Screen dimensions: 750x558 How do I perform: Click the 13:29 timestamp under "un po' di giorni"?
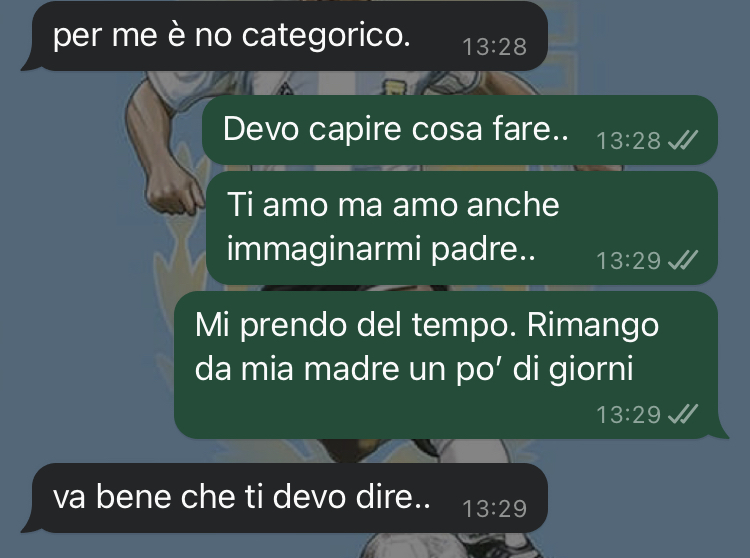click(x=629, y=415)
